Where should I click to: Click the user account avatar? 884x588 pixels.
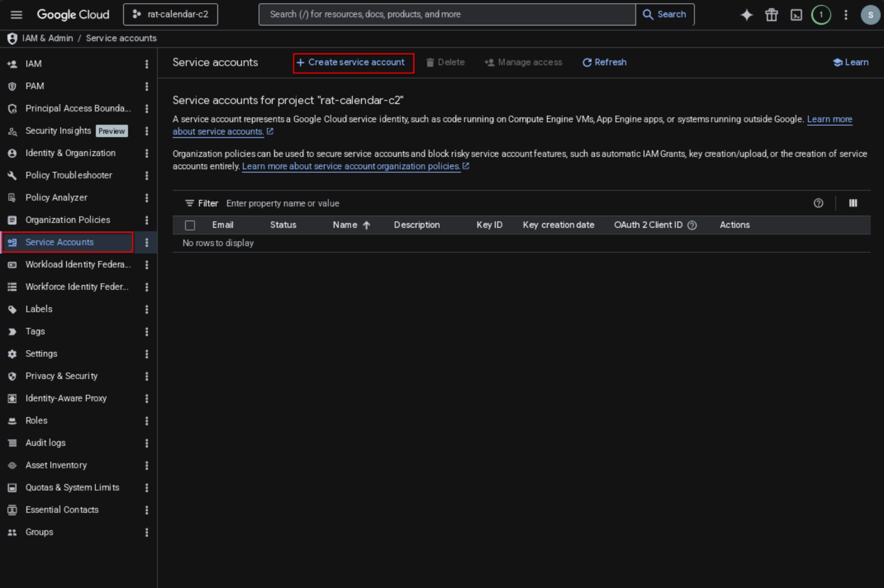coord(870,15)
